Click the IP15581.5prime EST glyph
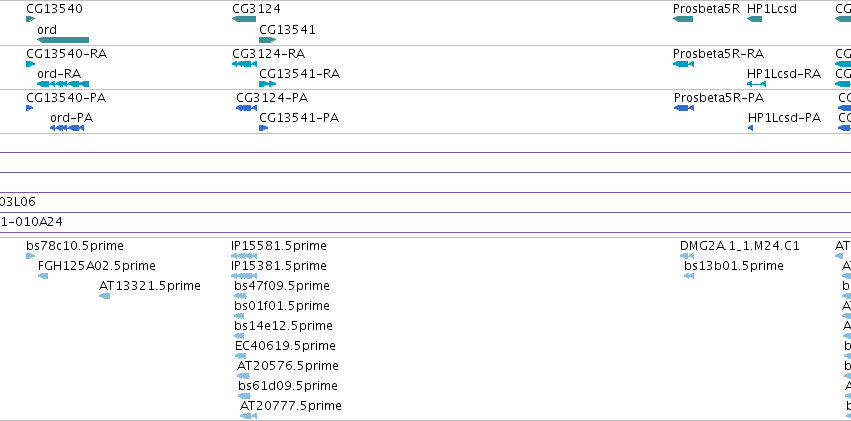Screen dimensions: 851x421 [244, 256]
